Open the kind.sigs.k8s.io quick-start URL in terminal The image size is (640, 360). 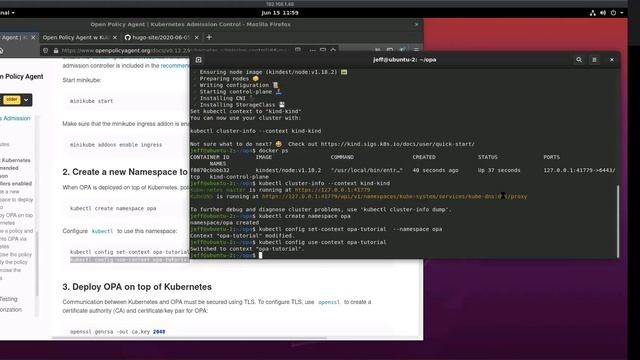(398, 144)
